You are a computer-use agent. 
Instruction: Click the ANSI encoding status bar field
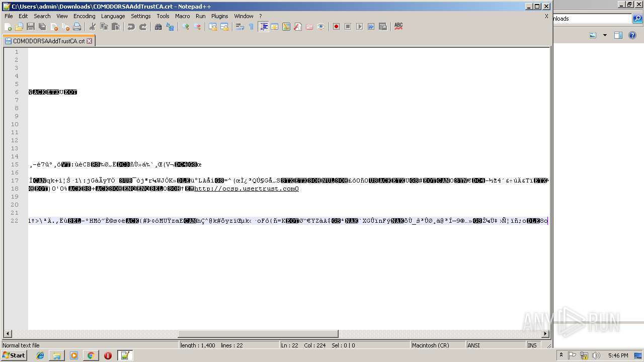[x=496, y=345]
